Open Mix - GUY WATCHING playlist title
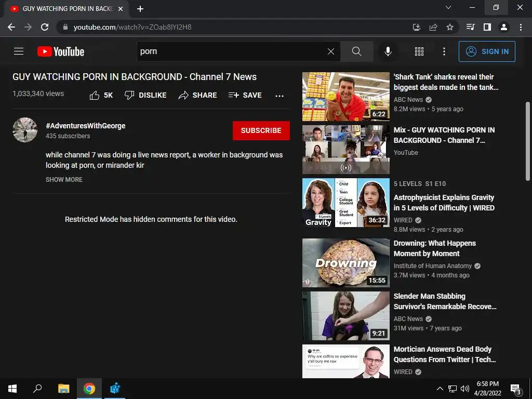 pyautogui.click(x=444, y=135)
